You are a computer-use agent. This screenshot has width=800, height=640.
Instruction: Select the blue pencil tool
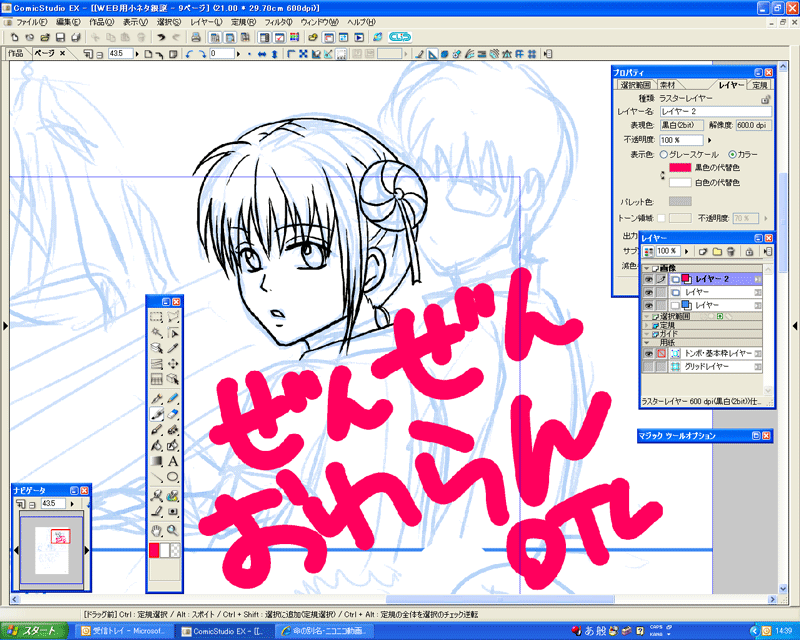[x=172, y=399]
